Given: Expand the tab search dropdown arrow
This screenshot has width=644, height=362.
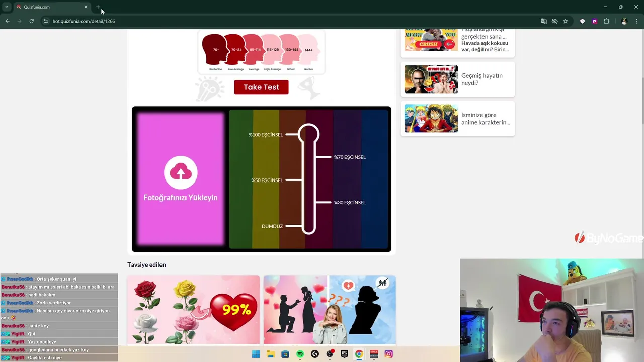Looking at the screenshot, I should pyautogui.click(x=7, y=7).
